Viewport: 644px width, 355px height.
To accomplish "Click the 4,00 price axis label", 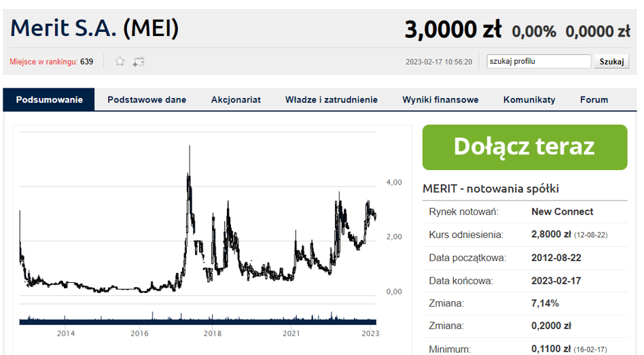I will tap(394, 182).
